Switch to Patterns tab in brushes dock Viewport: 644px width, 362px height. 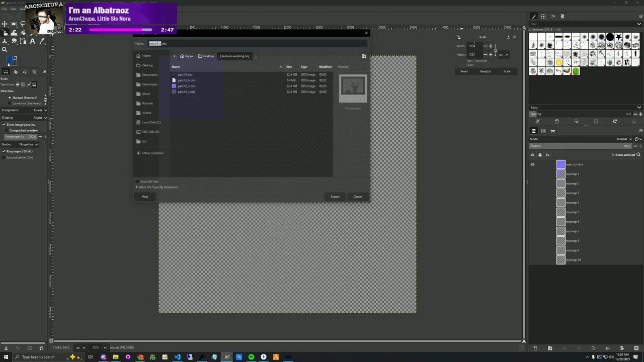[x=543, y=16]
